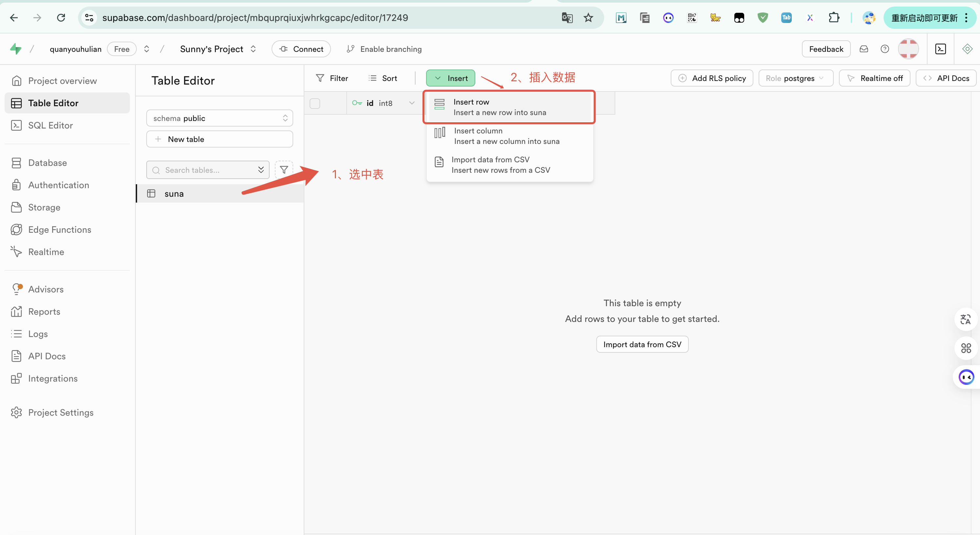980x535 pixels.
Task: Click the Tab extension icon in browser toolbar
Action: click(786, 17)
